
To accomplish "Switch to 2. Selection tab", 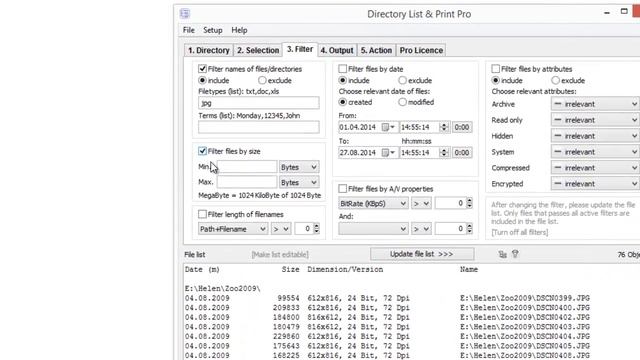I will pyautogui.click(x=258, y=50).
